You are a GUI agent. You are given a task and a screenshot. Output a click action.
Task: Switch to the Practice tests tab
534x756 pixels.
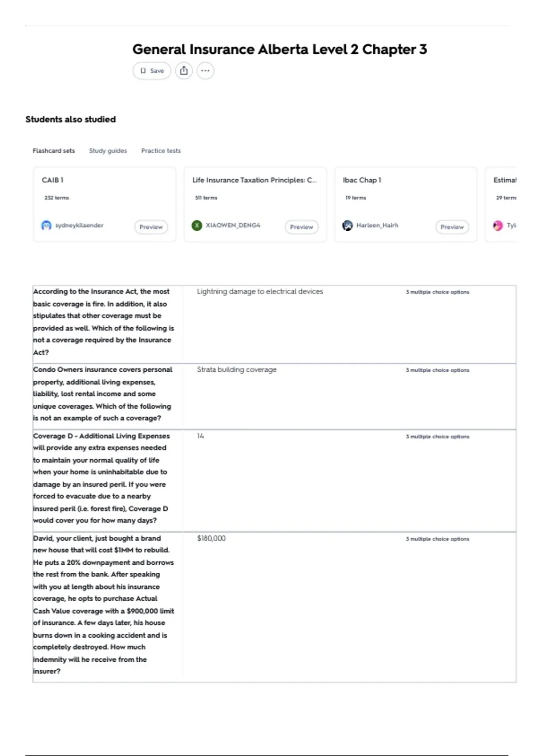161,151
